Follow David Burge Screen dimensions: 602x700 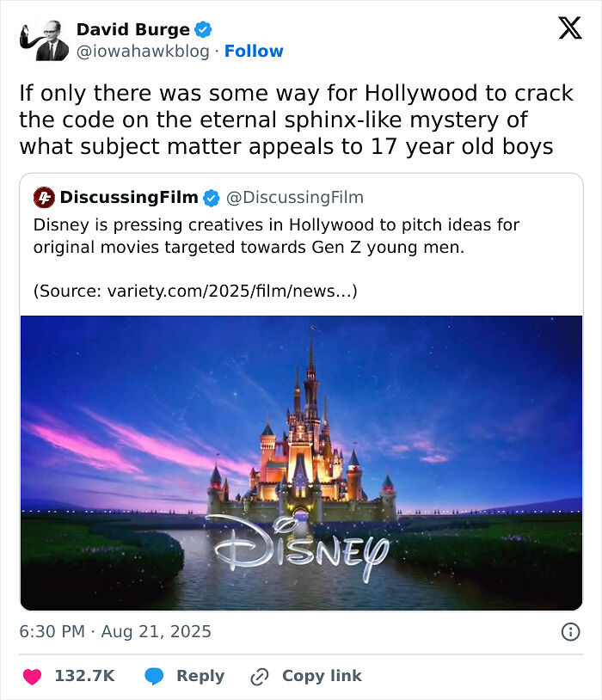254,51
